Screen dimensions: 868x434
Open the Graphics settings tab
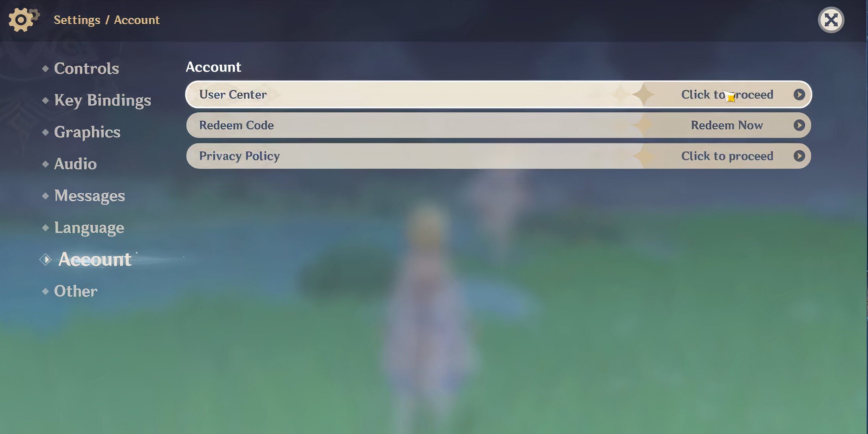click(87, 132)
